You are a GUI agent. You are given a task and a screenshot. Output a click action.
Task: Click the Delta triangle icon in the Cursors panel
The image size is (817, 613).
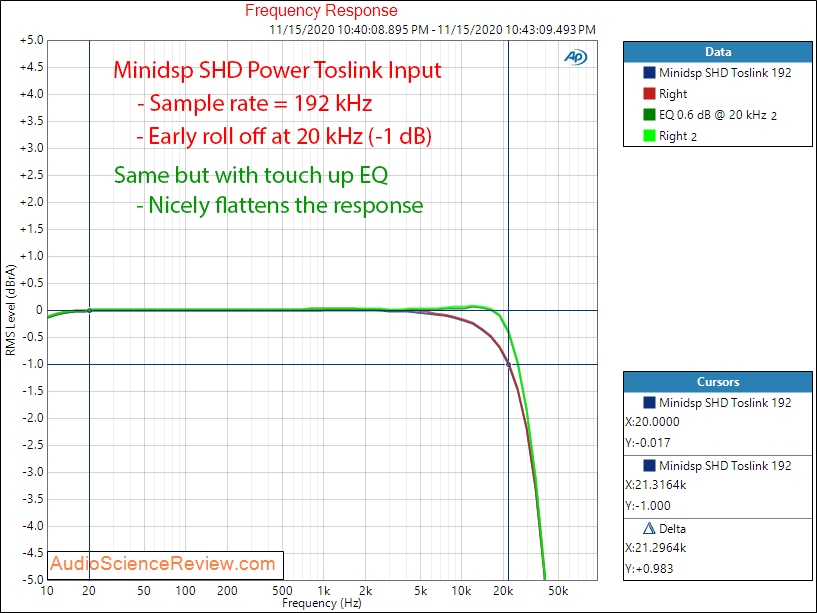[x=649, y=529]
